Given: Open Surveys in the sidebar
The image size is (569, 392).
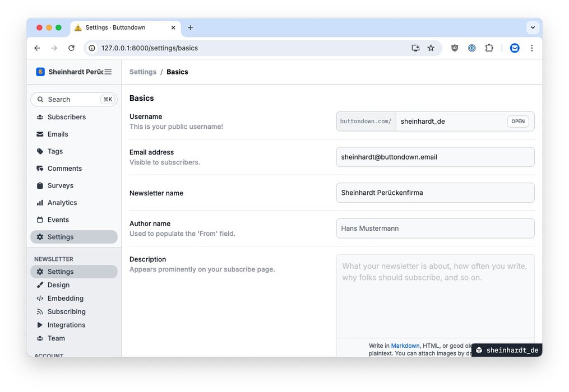Looking at the screenshot, I should coord(60,185).
